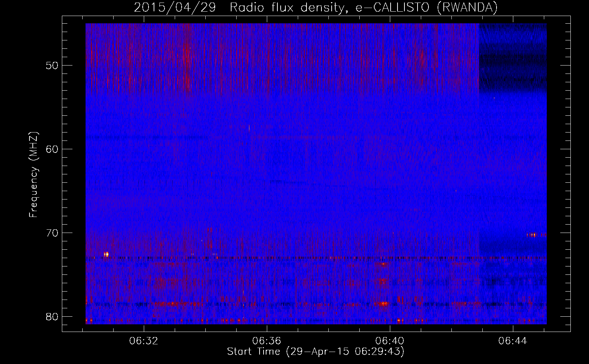Click the x-axis label 'Start Time (29-Apr-15 06:29:43)'

[316, 352]
